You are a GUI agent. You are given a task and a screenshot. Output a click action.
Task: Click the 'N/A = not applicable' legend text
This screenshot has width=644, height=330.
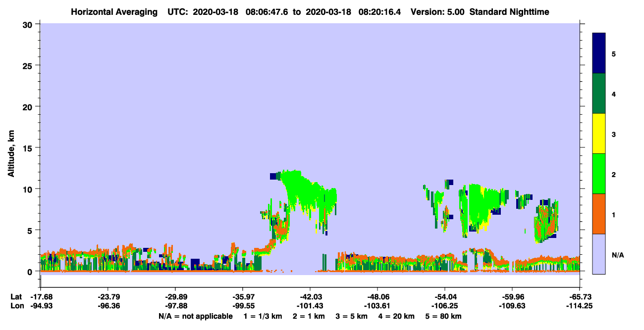click(x=196, y=316)
